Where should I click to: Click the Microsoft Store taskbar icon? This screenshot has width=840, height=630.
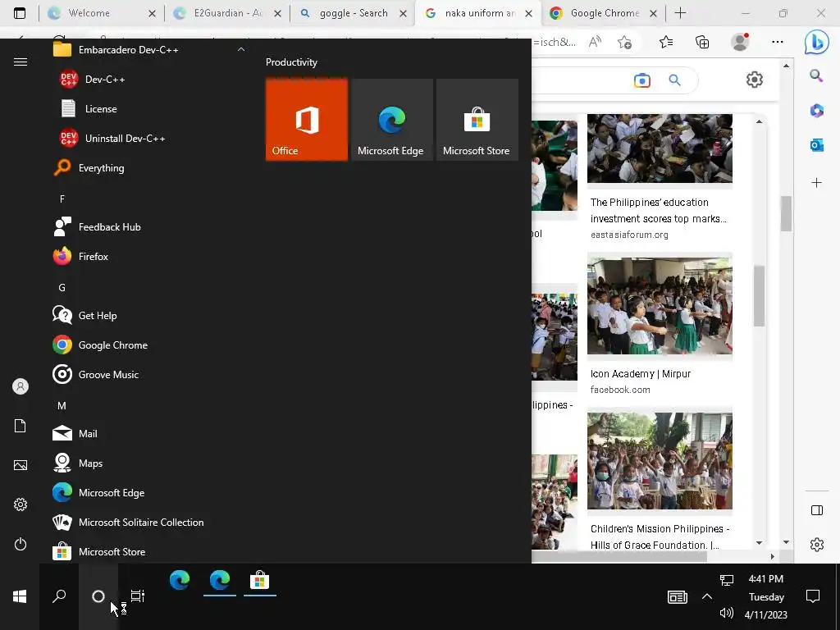pos(260,580)
